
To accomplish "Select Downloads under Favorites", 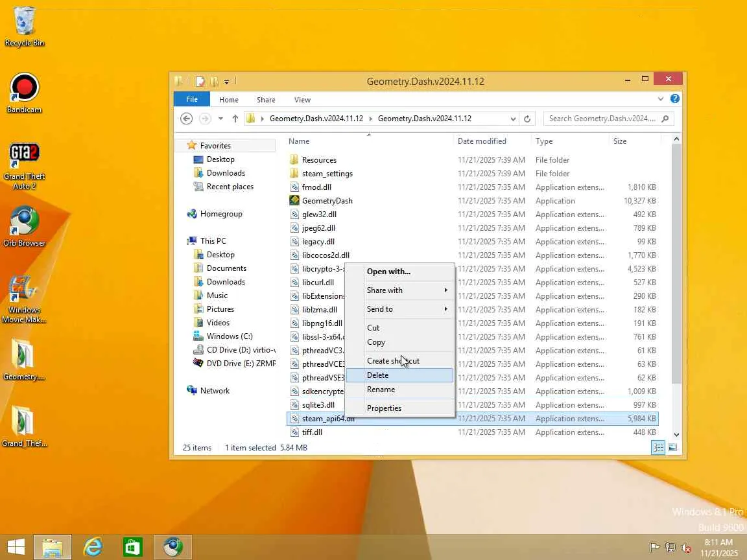I will click(226, 173).
